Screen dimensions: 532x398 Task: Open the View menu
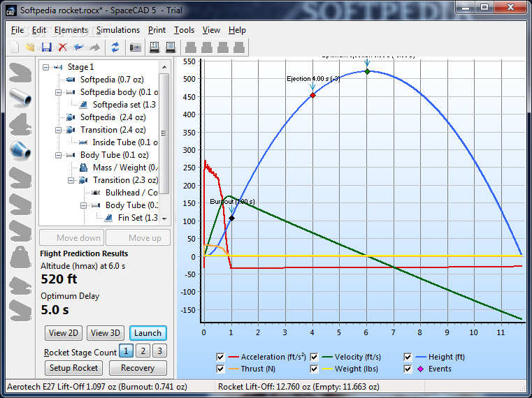[x=211, y=30]
